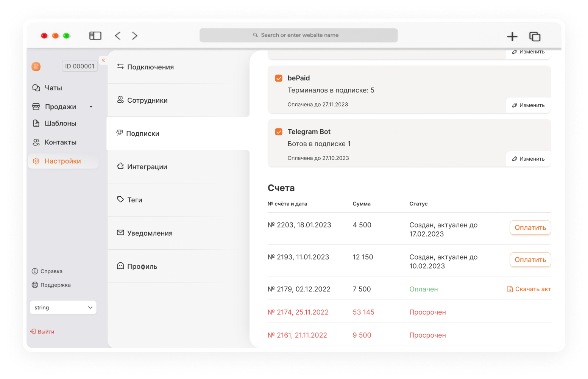588x379 pixels.
Task: Expand the Продажи submenu arrow
Action: click(x=91, y=107)
